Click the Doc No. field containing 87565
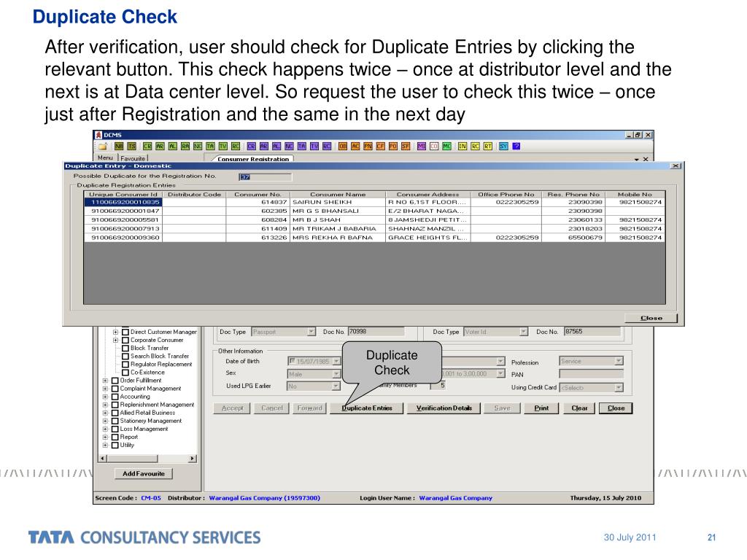The image size is (747, 560). 592,332
